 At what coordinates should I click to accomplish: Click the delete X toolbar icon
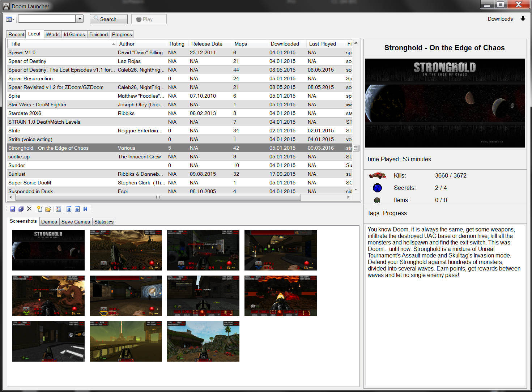(29, 209)
